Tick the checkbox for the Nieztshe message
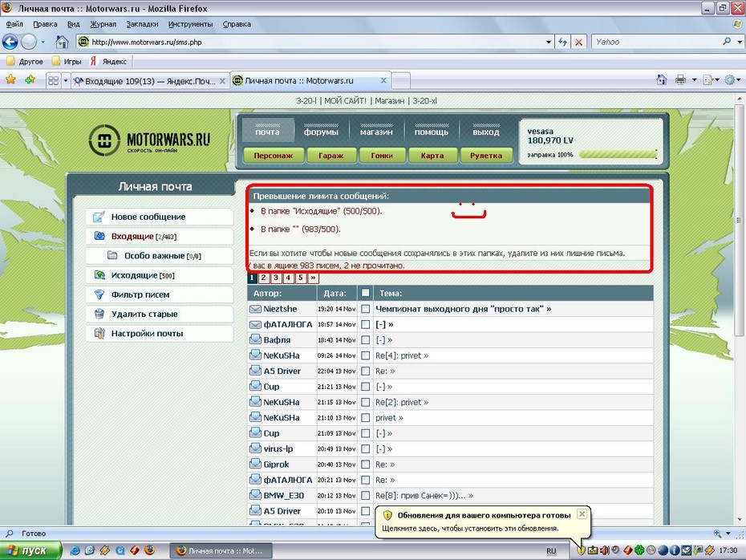Image resolution: width=746 pixels, height=560 pixels. (365, 309)
